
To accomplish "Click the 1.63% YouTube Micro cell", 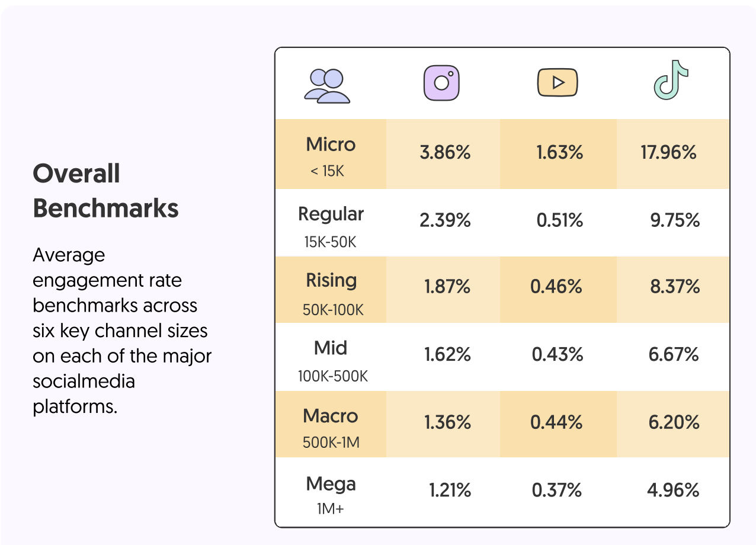I will (560, 153).
